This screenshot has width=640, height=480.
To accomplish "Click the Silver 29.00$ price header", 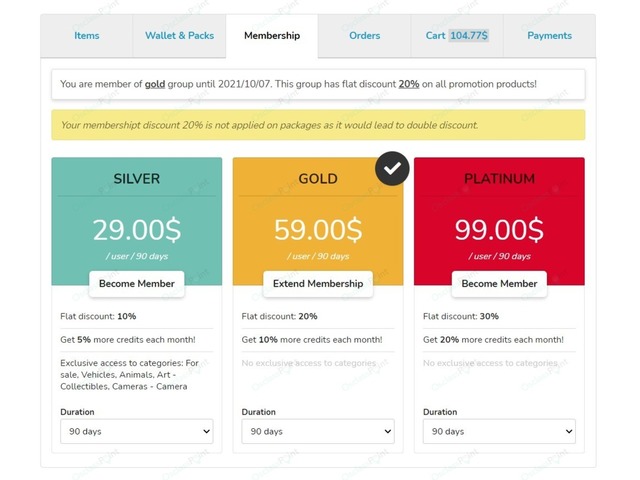I will pos(137,230).
